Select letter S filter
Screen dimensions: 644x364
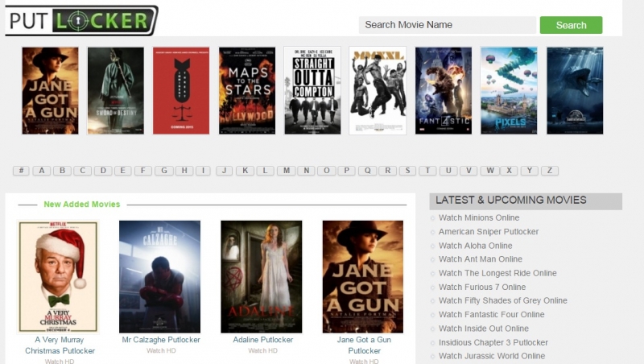[407, 171]
